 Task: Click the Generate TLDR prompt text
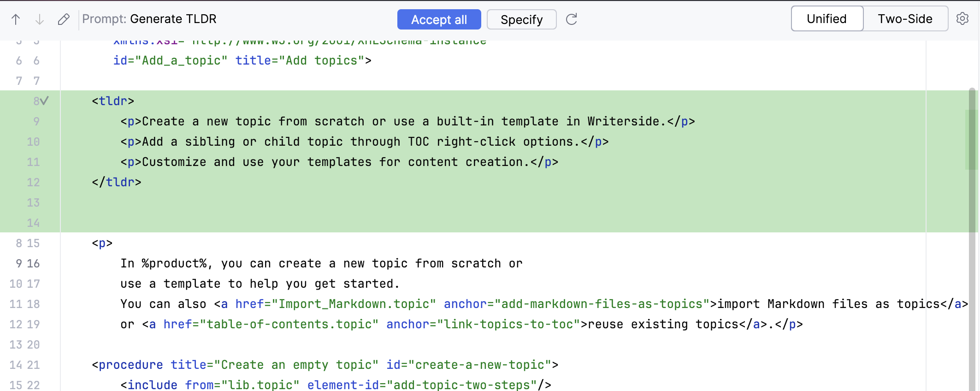(173, 19)
